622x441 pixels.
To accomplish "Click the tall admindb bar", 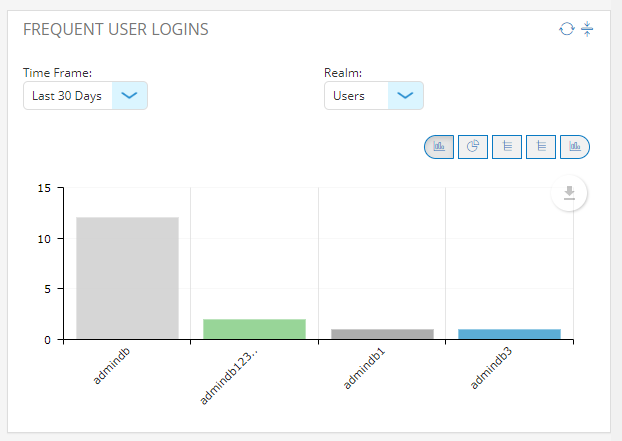I will click(x=127, y=278).
